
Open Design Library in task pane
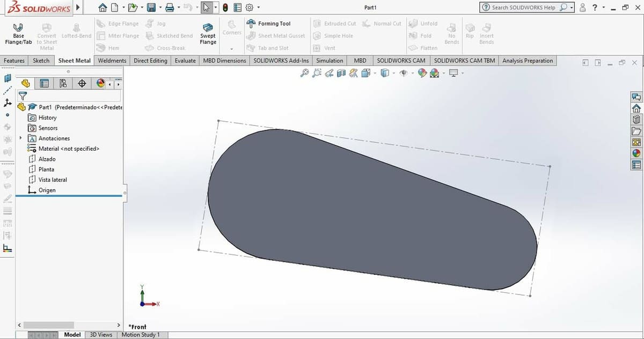[x=636, y=120]
